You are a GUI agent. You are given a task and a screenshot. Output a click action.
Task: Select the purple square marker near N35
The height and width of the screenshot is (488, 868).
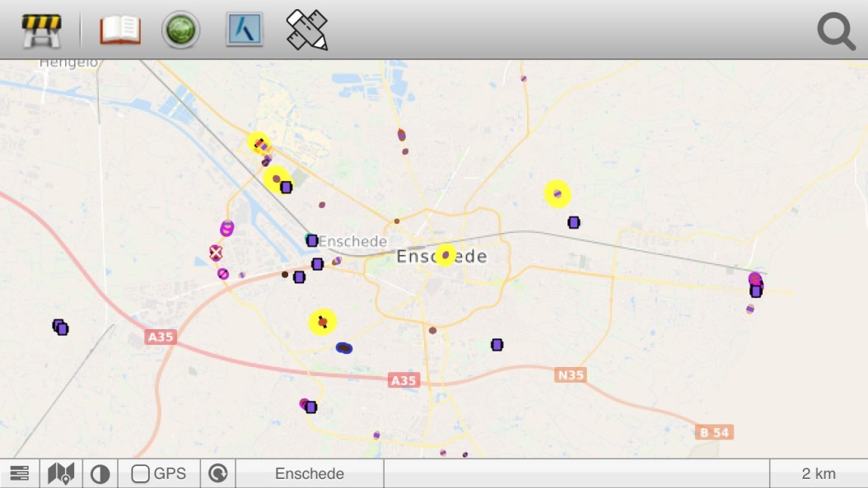(497, 345)
